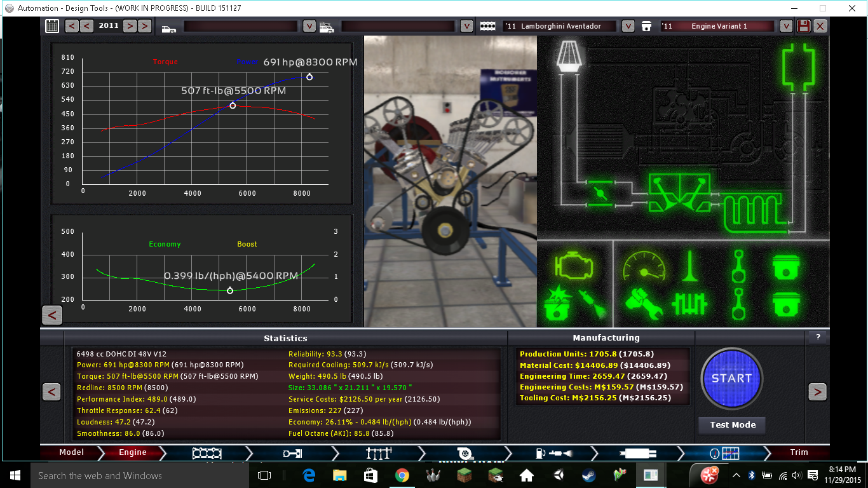Click the empty car model name field

click(240, 26)
